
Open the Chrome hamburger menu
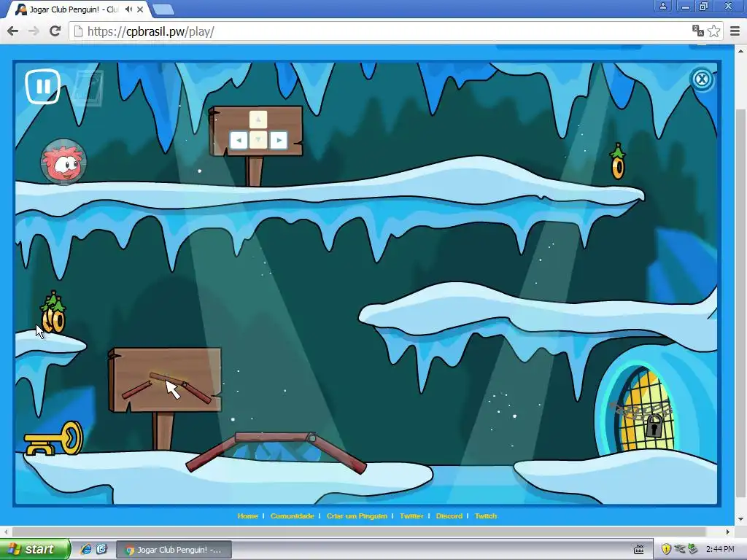(x=735, y=31)
